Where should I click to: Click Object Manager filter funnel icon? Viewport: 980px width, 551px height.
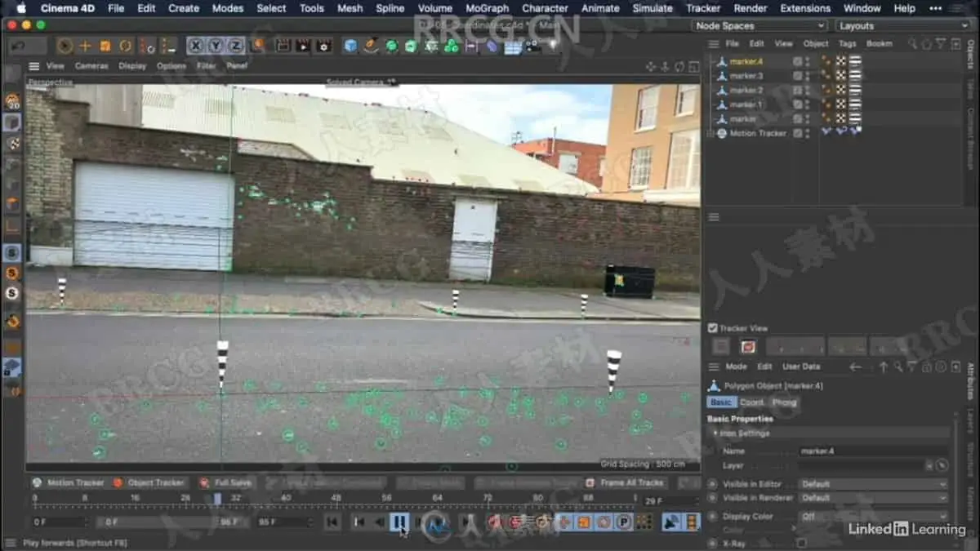click(x=941, y=43)
